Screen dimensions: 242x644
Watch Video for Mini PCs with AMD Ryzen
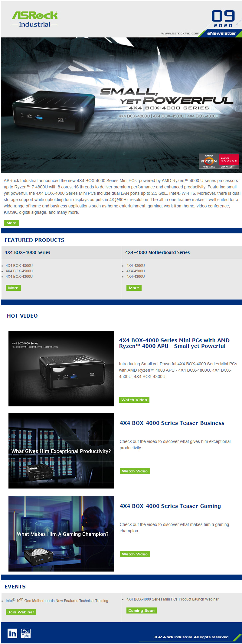(134, 400)
